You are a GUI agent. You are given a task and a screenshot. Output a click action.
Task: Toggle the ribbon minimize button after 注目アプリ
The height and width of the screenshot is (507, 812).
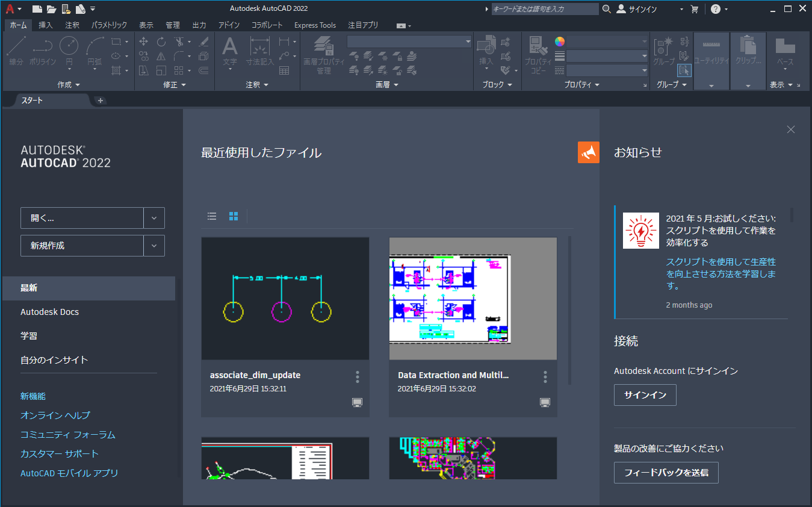click(x=401, y=25)
